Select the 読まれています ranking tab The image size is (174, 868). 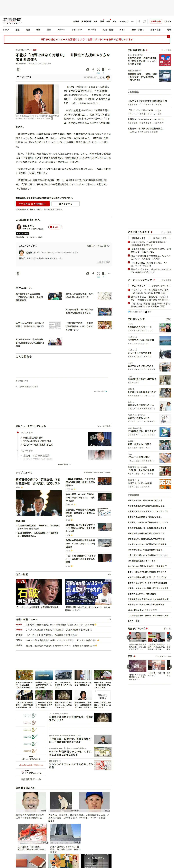[x=138, y=238]
